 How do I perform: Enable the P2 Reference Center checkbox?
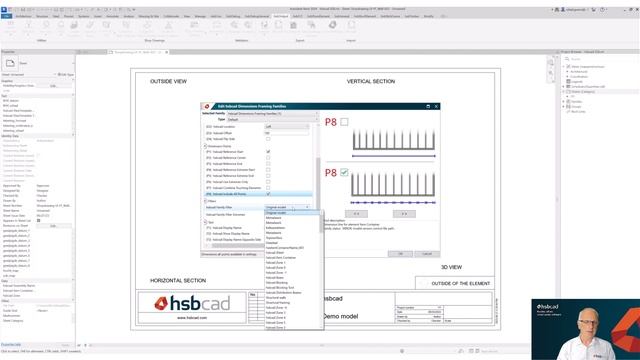tap(268, 158)
